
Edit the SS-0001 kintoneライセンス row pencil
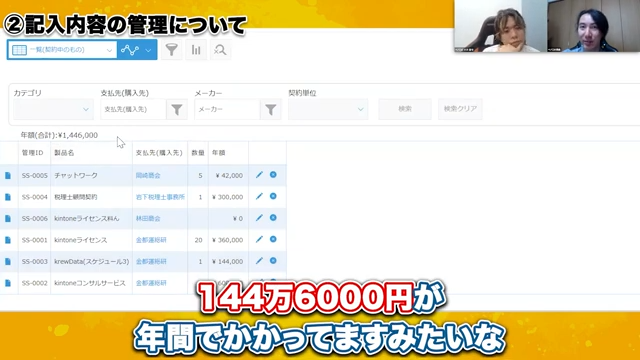pos(259,239)
